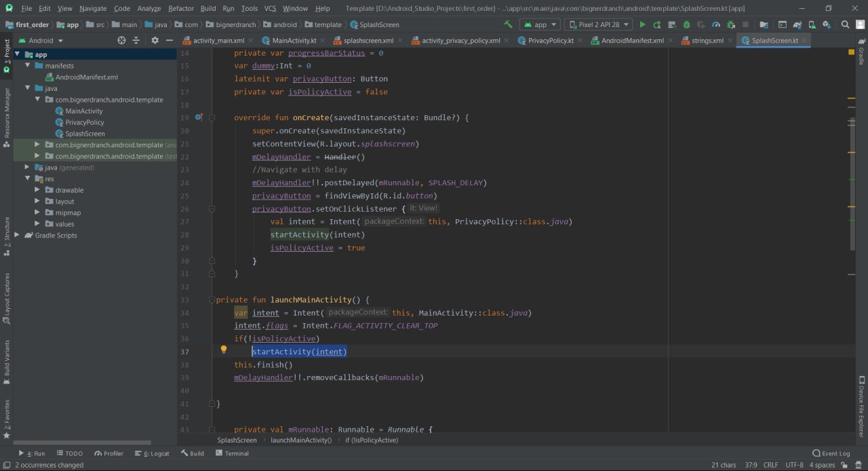The height and width of the screenshot is (471, 868).
Task: Click the green Run app button
Action: pos(643,24)
